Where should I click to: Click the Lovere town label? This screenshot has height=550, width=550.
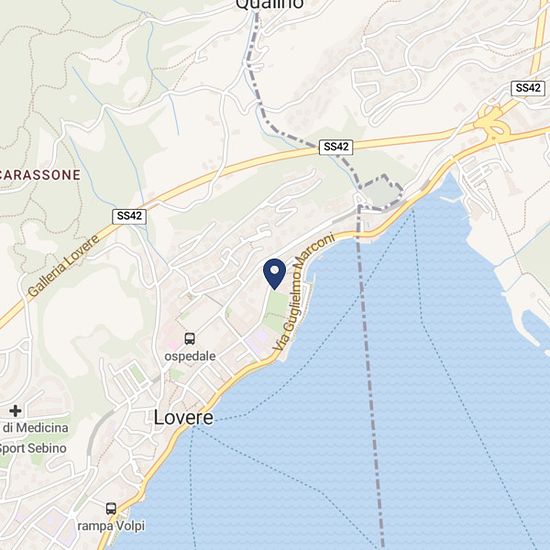tap(183, 417)
